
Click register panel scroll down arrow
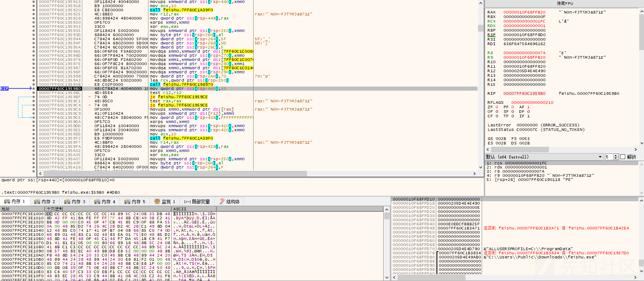641,143
